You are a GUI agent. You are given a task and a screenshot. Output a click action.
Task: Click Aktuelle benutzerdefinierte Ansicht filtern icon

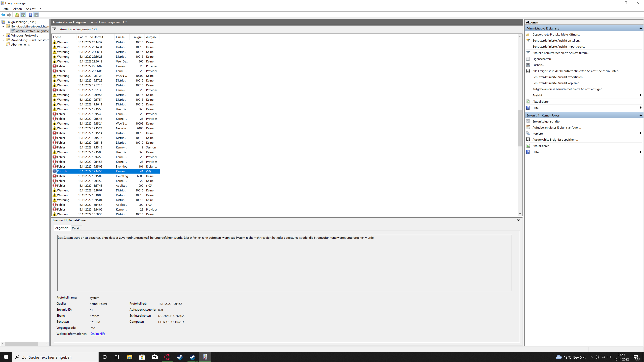click(x=528, y=53)
